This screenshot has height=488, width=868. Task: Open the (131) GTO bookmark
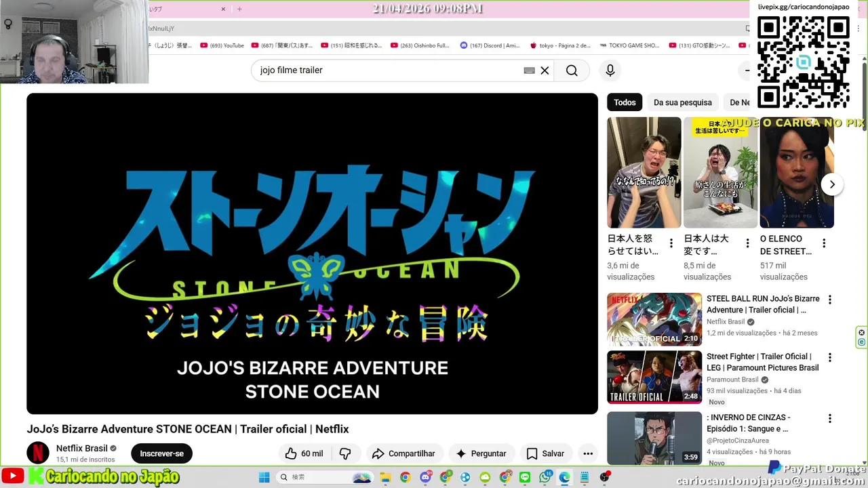click(699, 45)
